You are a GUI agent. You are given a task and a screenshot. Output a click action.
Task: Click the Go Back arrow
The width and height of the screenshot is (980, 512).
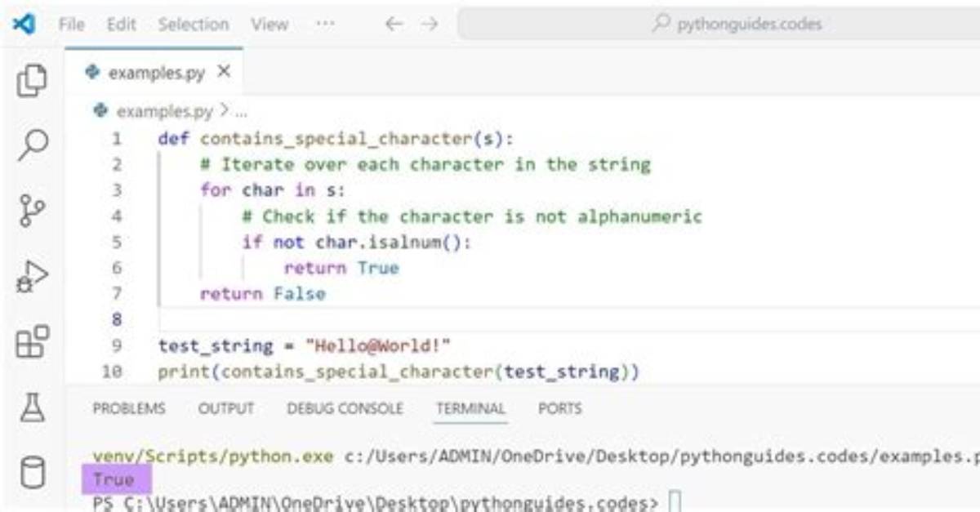coord(394,24)
